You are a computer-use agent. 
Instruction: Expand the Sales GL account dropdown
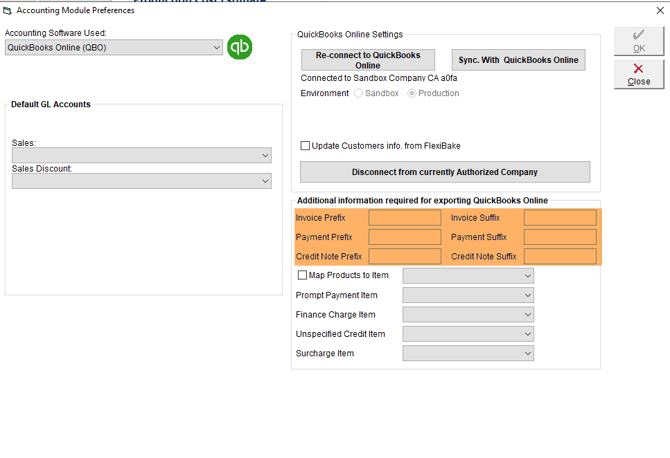pos(141,155)
